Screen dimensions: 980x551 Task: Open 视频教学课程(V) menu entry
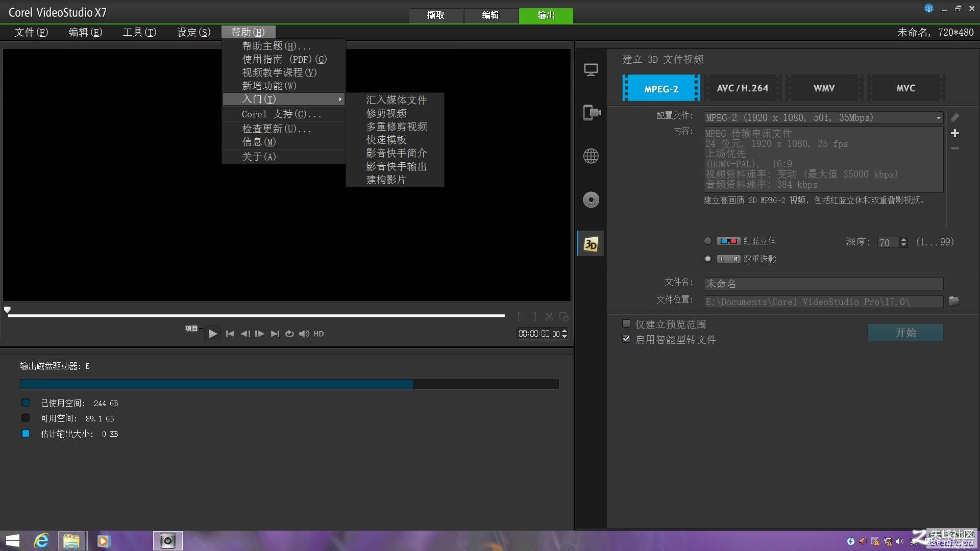pyautogui.click(x=284, y=72)
